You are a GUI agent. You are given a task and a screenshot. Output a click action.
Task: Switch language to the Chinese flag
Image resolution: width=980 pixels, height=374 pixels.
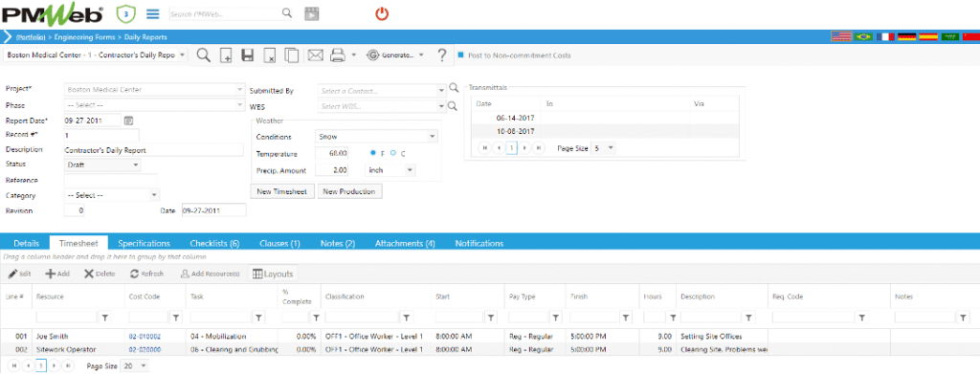(x=971, y=37)
